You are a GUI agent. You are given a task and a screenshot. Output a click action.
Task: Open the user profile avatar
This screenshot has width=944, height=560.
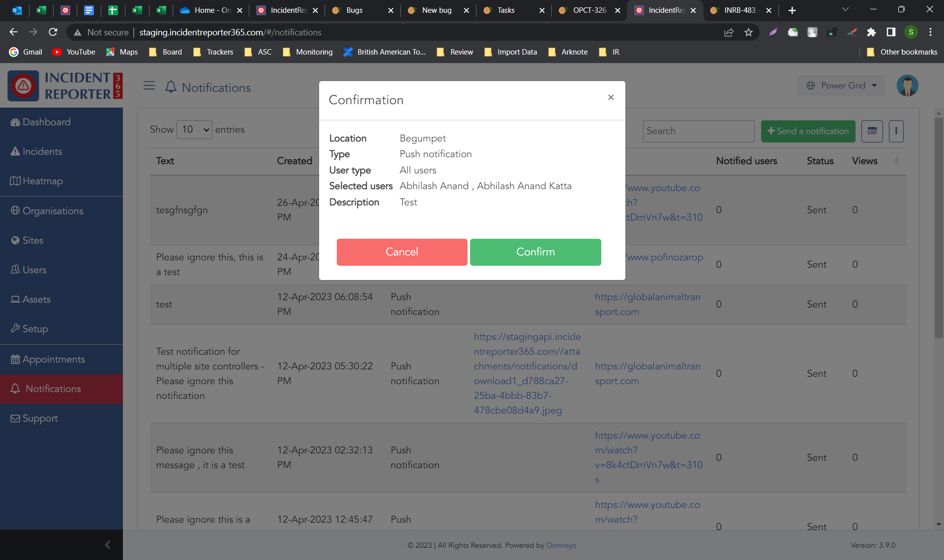(x=907, y=85)
